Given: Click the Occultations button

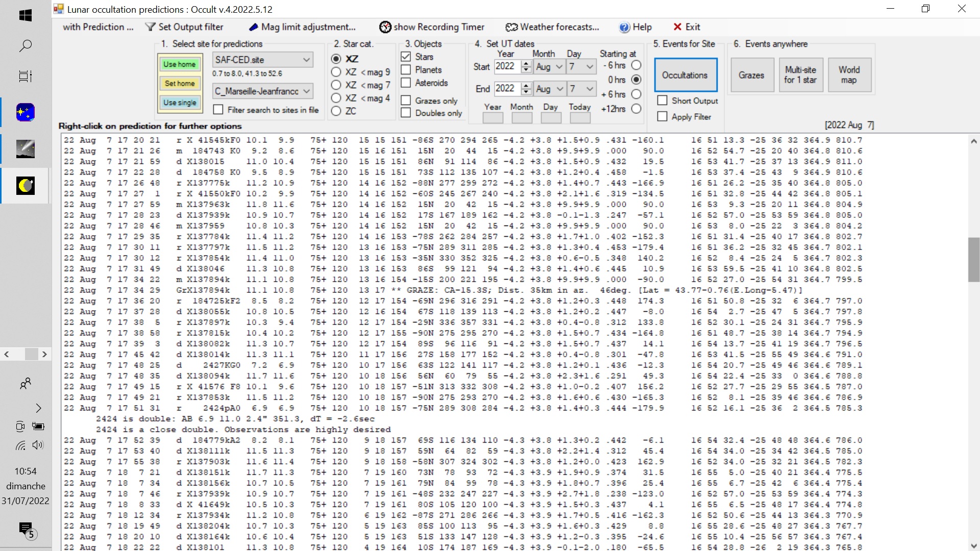Looking at the screenshot, I should click(x=685, y=75).
